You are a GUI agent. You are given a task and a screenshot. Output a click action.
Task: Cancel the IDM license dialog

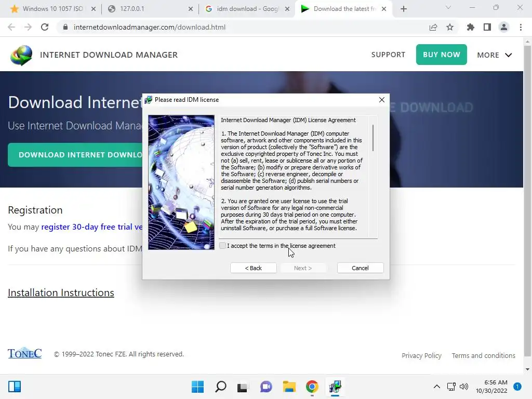(x=361, y=268)
